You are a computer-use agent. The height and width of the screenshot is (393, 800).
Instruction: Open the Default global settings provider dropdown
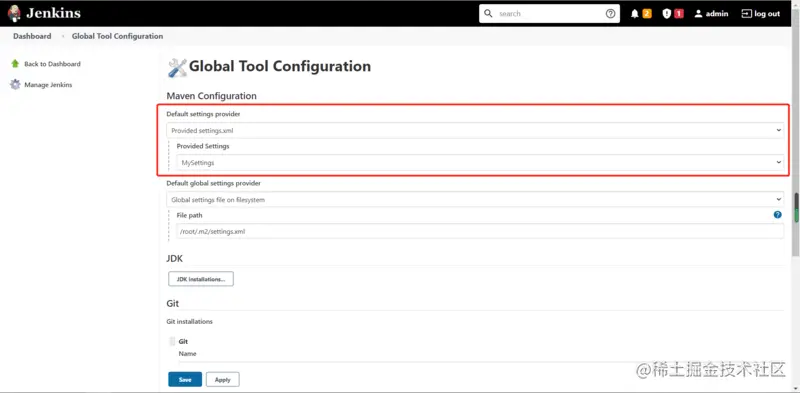coord(475,200)
